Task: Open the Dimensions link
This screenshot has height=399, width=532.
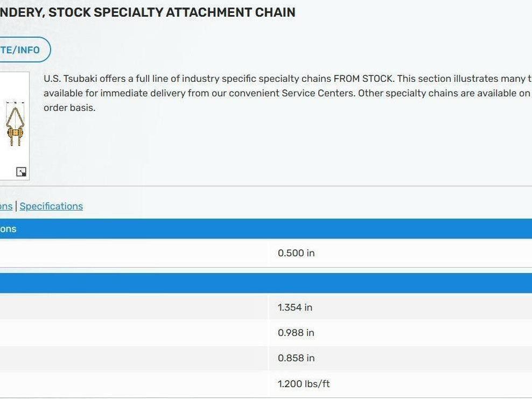Action: point(6,206)
